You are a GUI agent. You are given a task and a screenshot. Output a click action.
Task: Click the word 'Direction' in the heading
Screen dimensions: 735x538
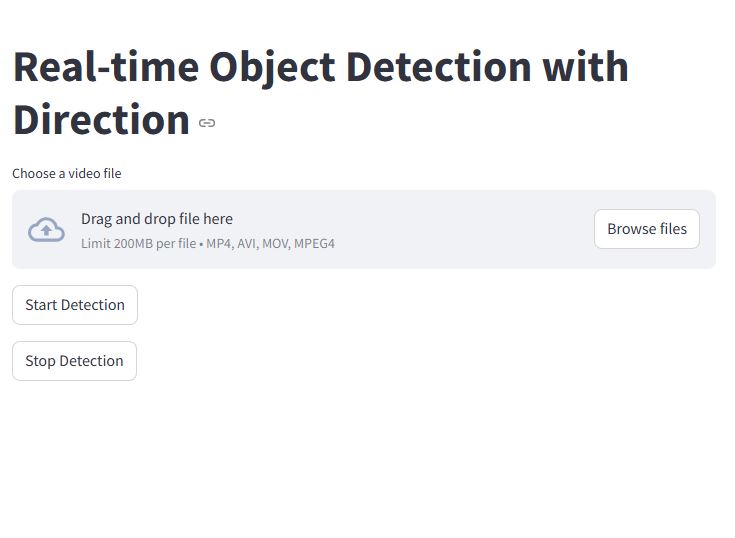tap(102, 120)
